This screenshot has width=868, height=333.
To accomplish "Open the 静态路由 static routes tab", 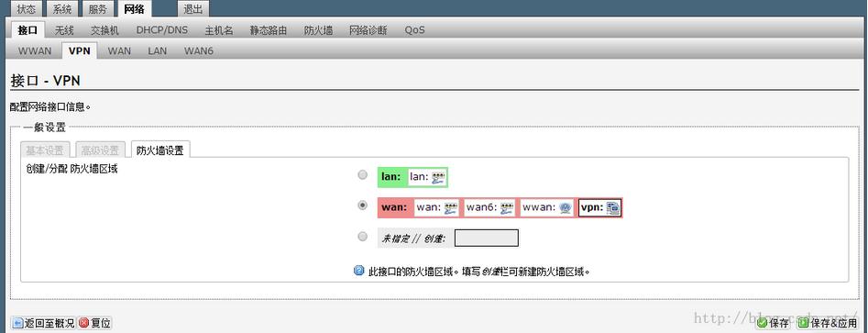I will pyautogui.click(x=269, y=30).
